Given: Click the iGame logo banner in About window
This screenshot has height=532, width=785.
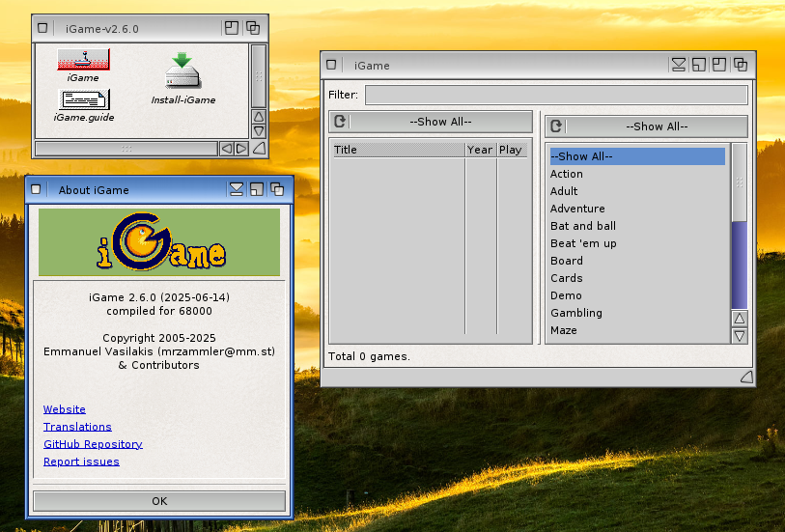Looking at the screenshot, I should coord(159,242).
